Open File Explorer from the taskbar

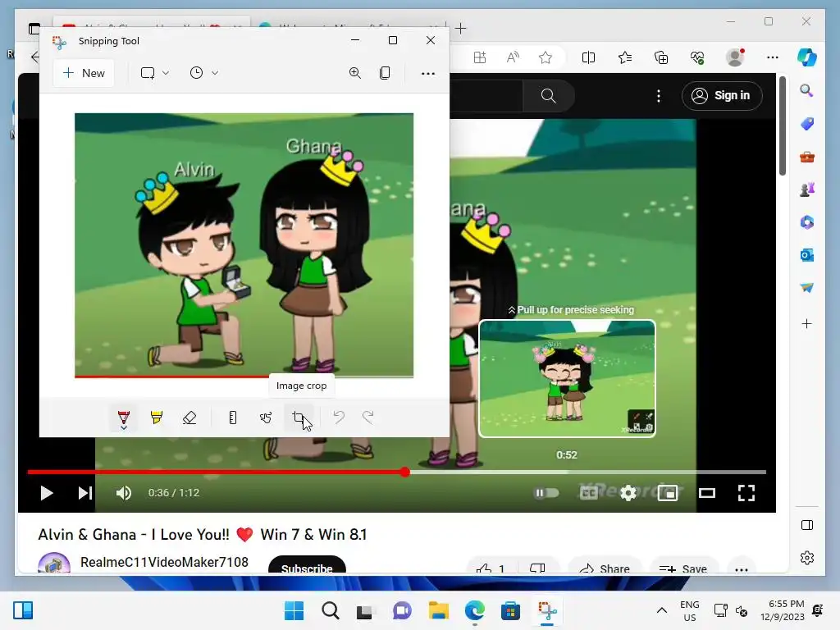pyautogui.click(x=438, y=610)
